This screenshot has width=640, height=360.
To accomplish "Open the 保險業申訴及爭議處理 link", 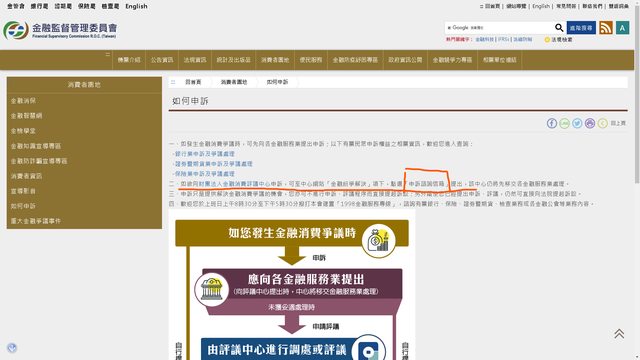I will (x=205, y=173).
